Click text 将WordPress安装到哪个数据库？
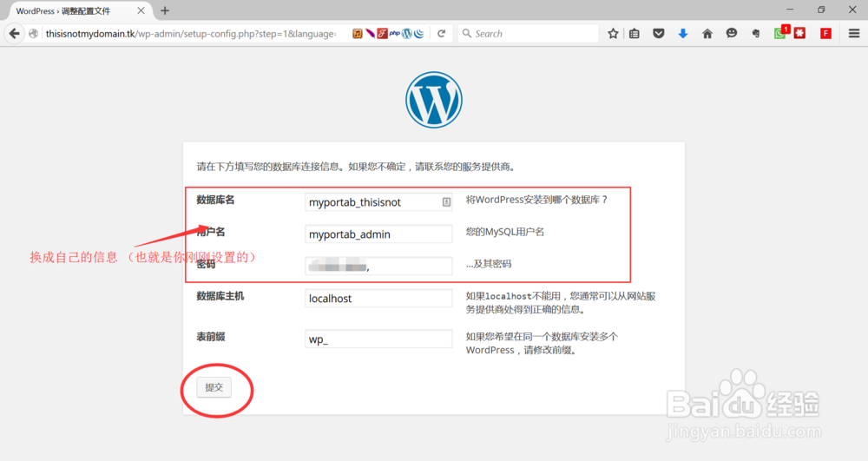 pyautogui.click(x=537, y=200)
